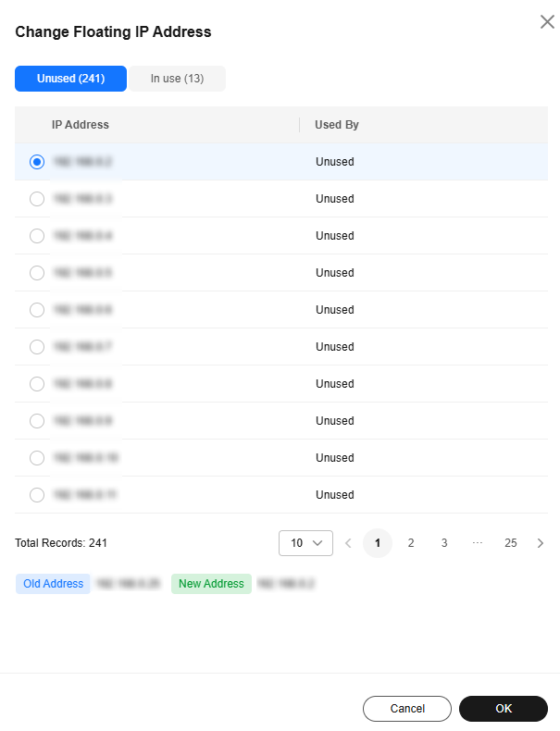Click the IP Address column header

tap(81, 125)
